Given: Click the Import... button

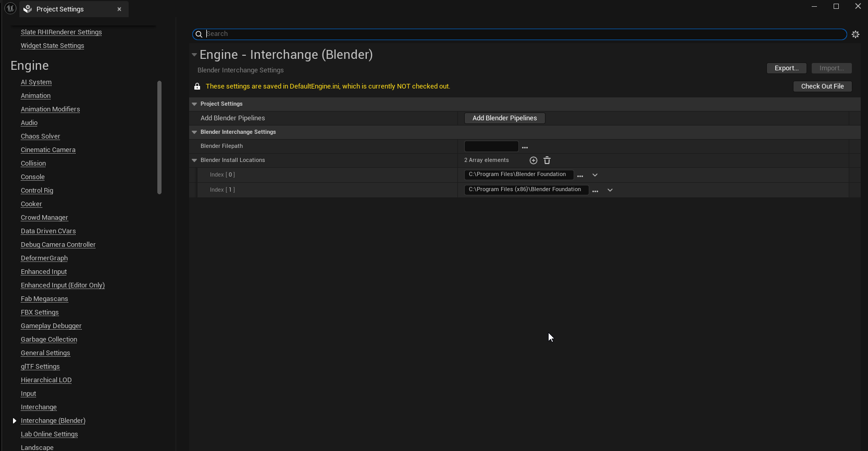Looking at the screenshot, I should [832, 68].
